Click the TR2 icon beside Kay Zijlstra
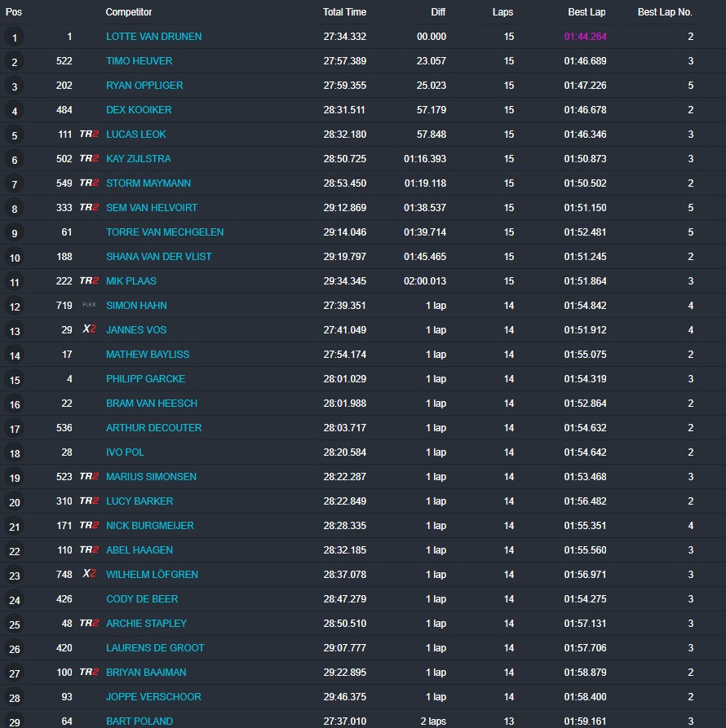The height and width of the screenshot is (728, 726). pos(89,159)
